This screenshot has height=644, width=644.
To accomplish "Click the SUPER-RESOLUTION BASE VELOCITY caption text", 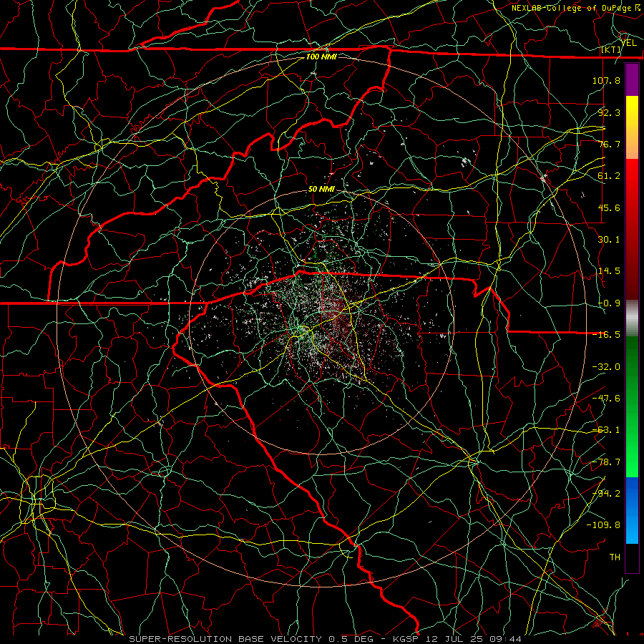I will [x=227, y=639].
